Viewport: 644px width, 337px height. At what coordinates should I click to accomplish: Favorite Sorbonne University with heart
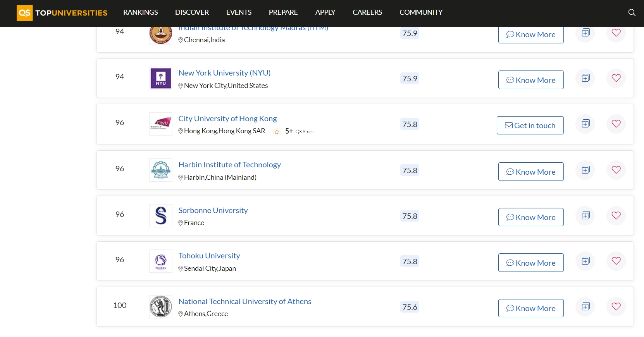point(616,216)
